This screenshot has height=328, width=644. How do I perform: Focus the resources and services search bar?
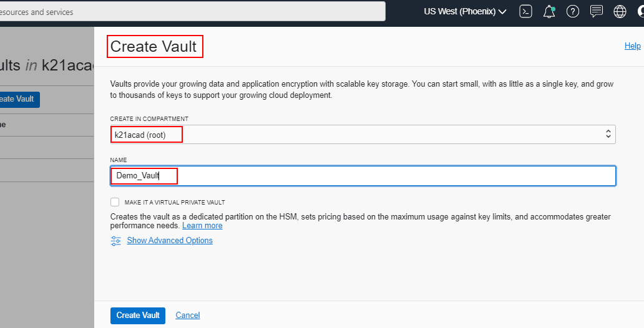187,12
